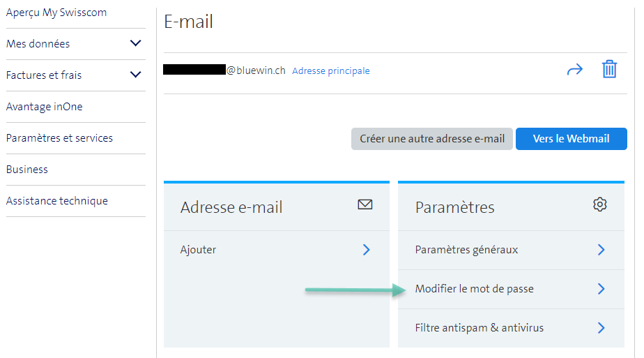Select the Business menu entry
644x358 pixels.
pyautogui.click(x=27, y=170)
